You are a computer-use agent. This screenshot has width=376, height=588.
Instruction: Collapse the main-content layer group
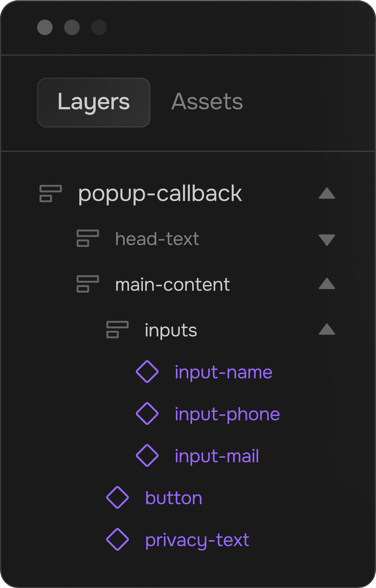point(327,284)
